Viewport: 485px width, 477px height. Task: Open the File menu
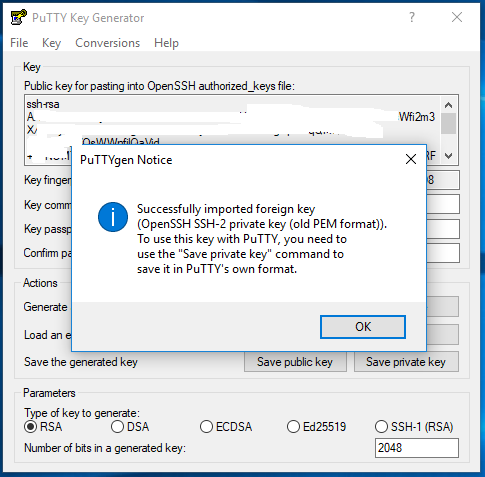19,43
